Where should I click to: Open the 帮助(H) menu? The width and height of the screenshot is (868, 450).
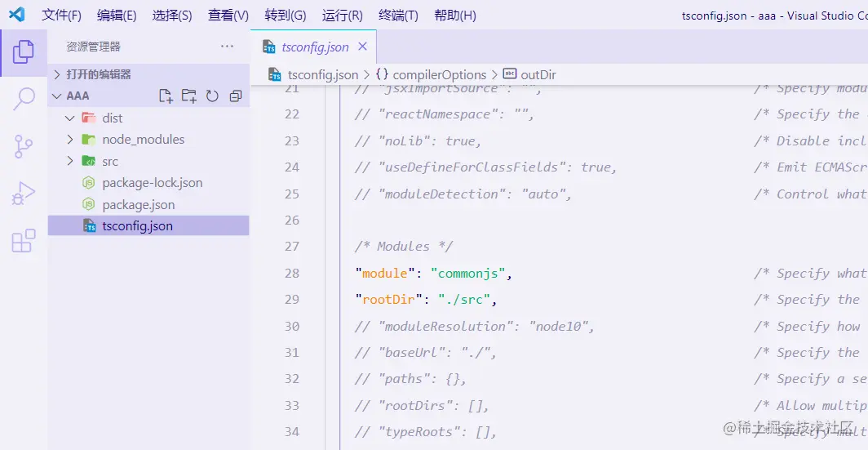[x=455, y=16]
